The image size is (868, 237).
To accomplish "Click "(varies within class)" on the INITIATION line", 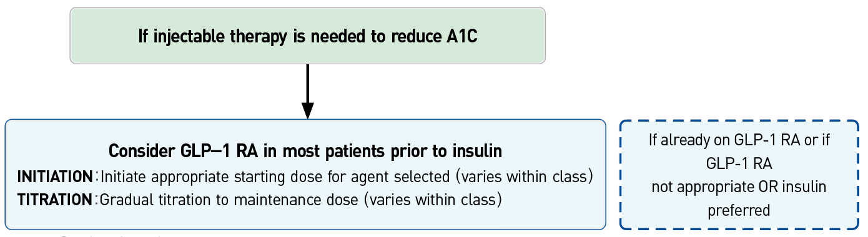I will [524, 177].
